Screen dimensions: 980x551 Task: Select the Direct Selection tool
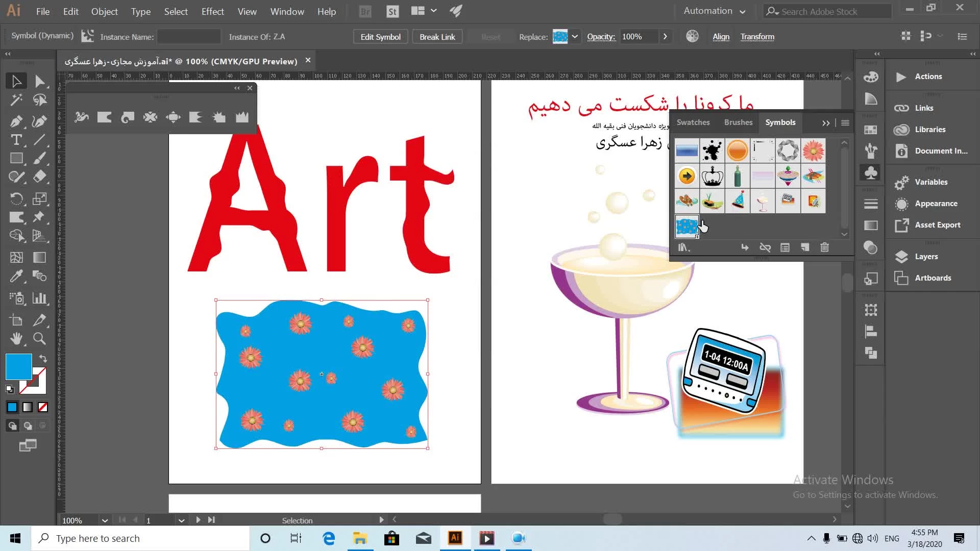tap(40, 82)
